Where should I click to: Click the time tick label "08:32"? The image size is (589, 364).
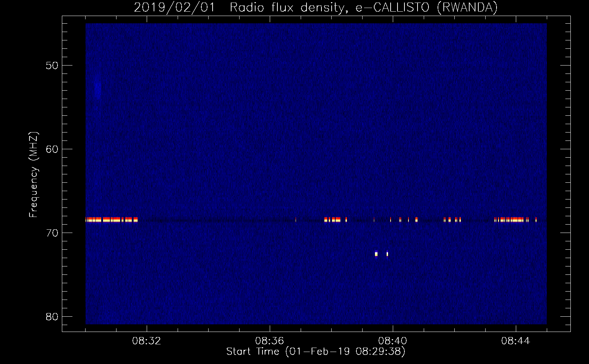point(147,341)
